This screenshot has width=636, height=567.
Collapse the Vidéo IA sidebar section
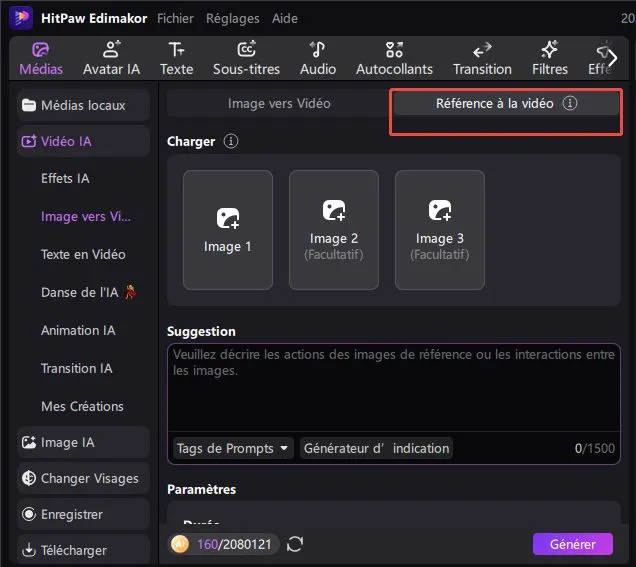[83, 141]
